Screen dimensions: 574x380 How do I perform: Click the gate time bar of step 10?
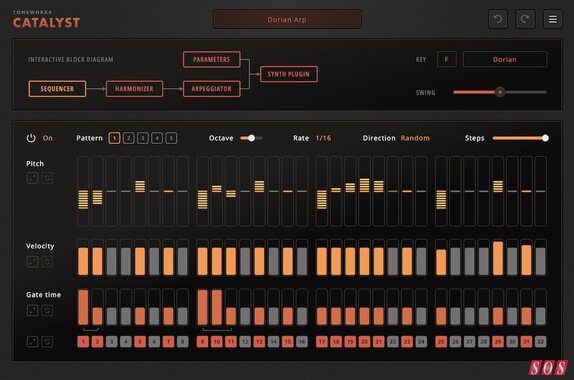tap(217, 307)
